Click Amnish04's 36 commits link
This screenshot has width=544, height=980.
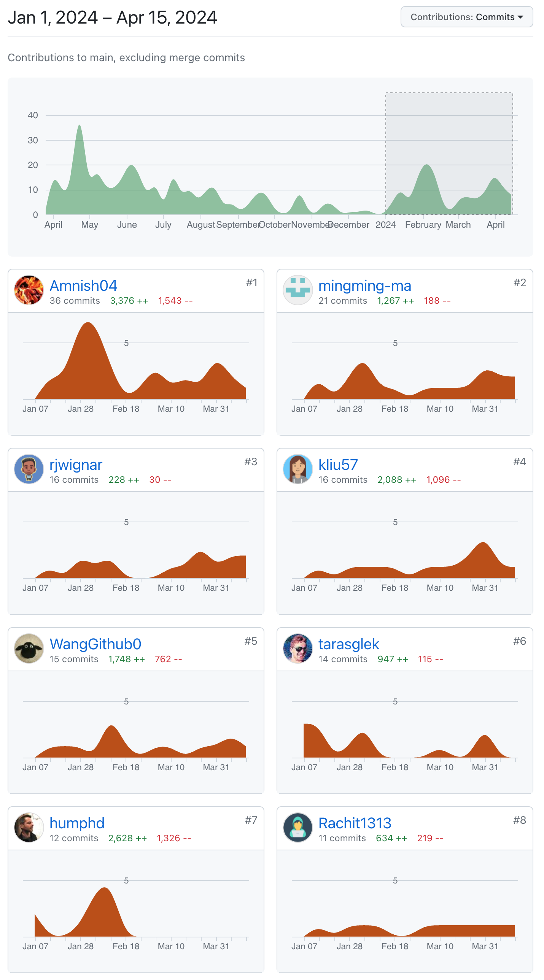point(75,301)
